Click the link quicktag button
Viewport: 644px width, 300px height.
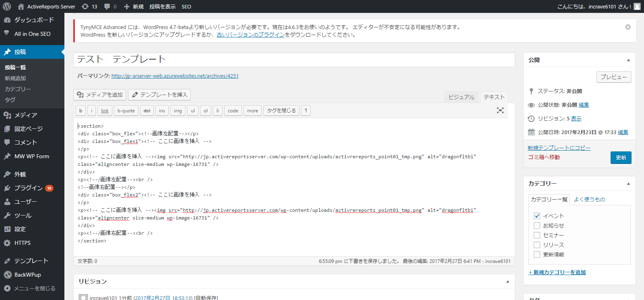105,111
